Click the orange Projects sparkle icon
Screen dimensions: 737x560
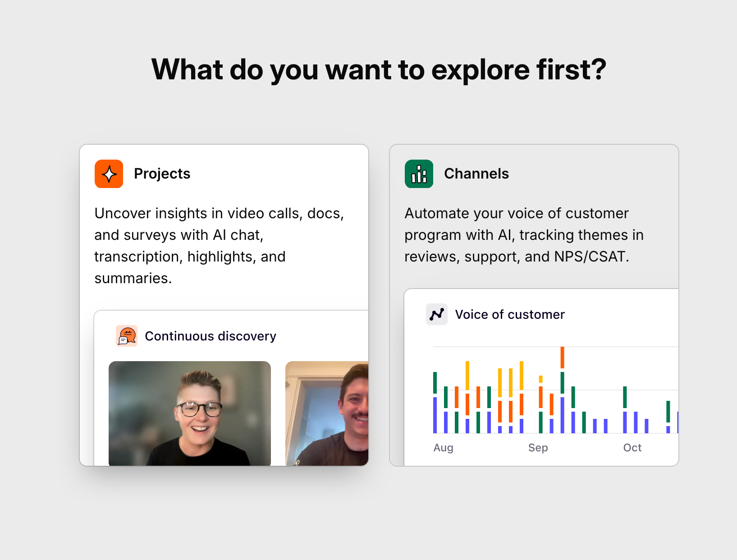pyautogui.click(x=109, y=174)
